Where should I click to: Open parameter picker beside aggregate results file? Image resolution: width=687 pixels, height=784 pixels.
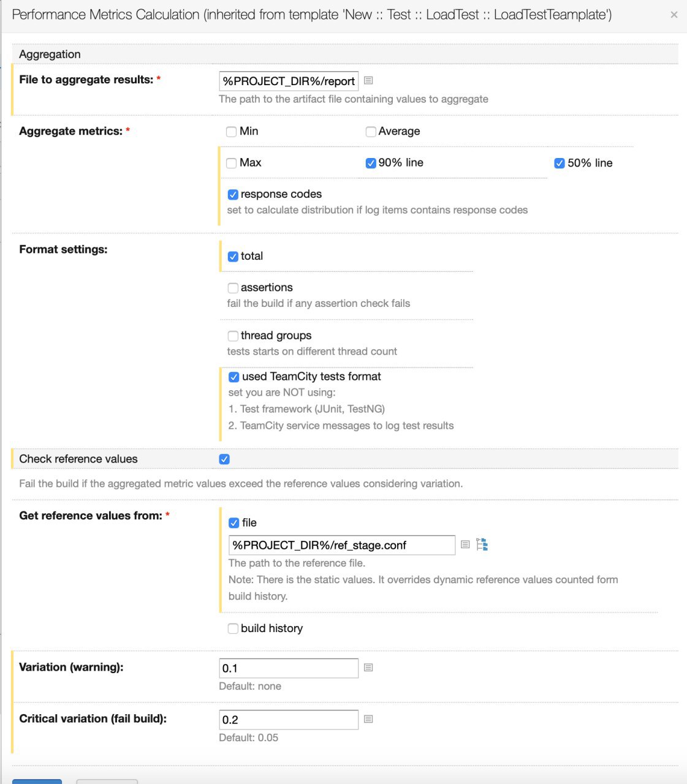368,80
